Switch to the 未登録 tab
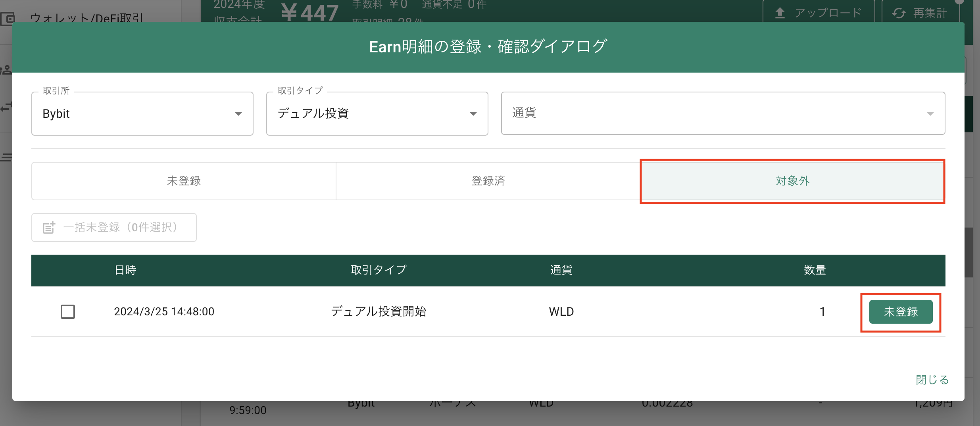Screen dimensions: 980x426 pos(184,181)
